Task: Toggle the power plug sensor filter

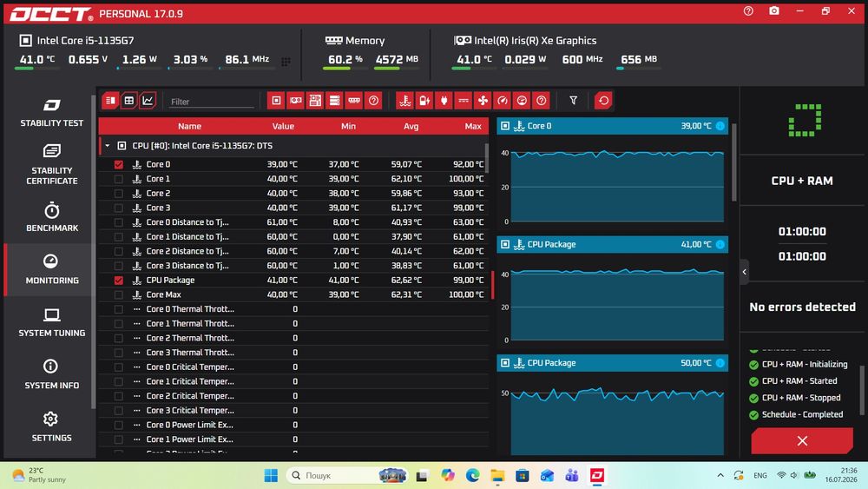Action: click(444, 101)
